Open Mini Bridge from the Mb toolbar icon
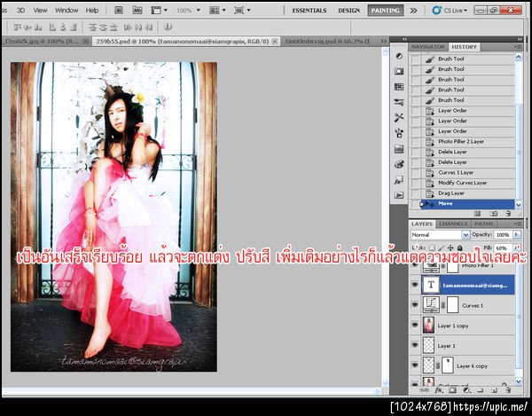Viewport: 532px width, 416px height. coord(137,10)
